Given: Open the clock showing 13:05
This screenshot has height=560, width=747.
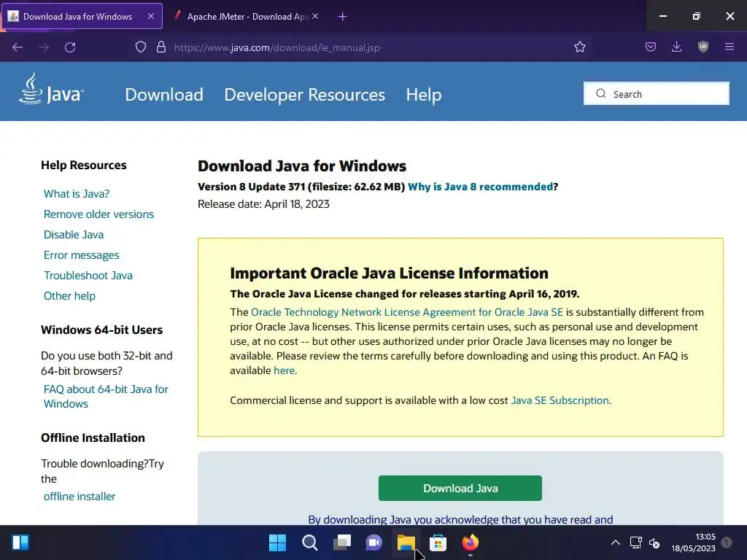Looking at the screenshot, I should click(693, 542).
